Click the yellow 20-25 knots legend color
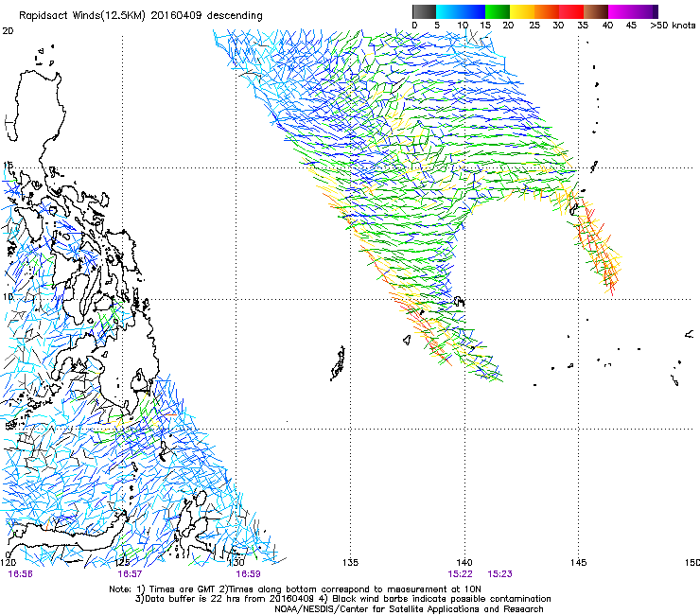 tap(522, 11)
